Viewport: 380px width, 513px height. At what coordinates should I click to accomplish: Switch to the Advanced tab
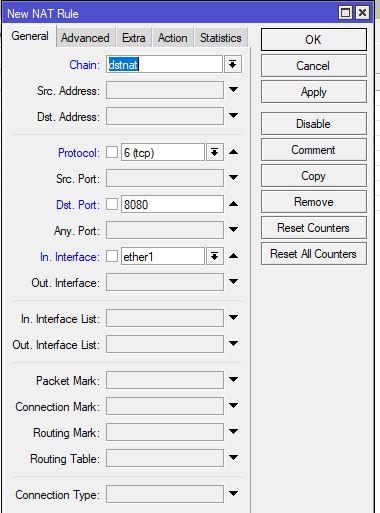(x=85, y=38)
